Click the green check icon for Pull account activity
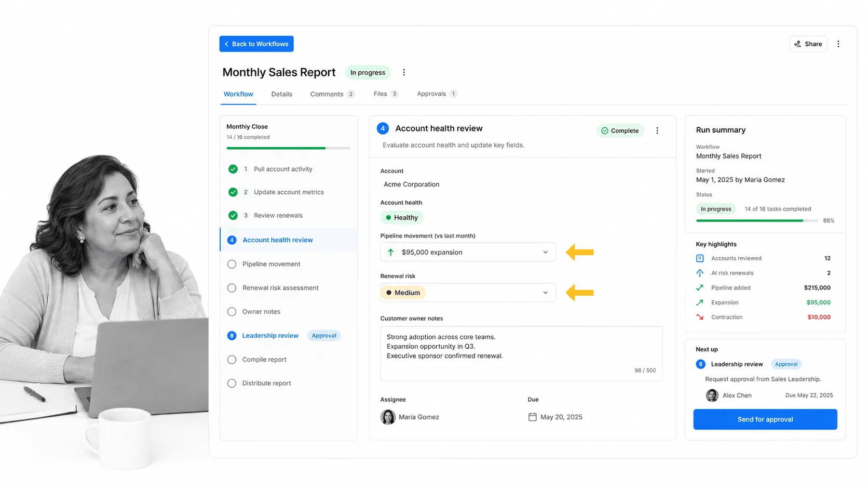The width and height of the screenshot is (868, 489). pos(233,169)
